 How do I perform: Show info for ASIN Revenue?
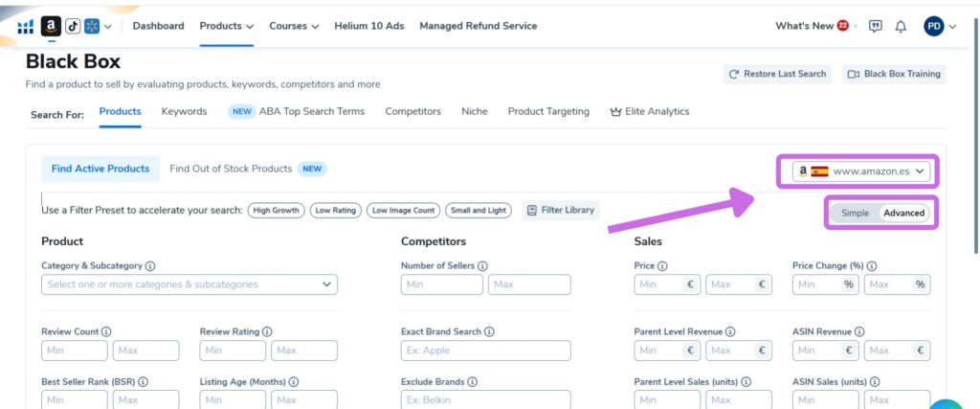coord(859,331)
